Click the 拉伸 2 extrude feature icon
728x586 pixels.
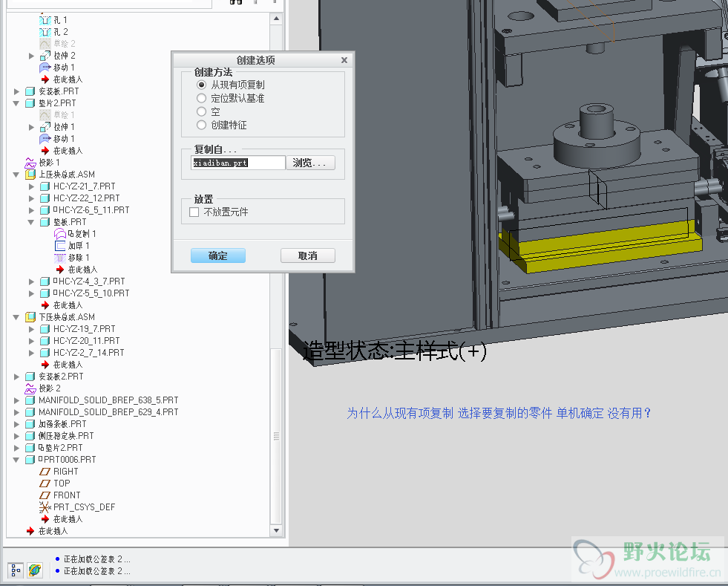(x=45, y=56)
